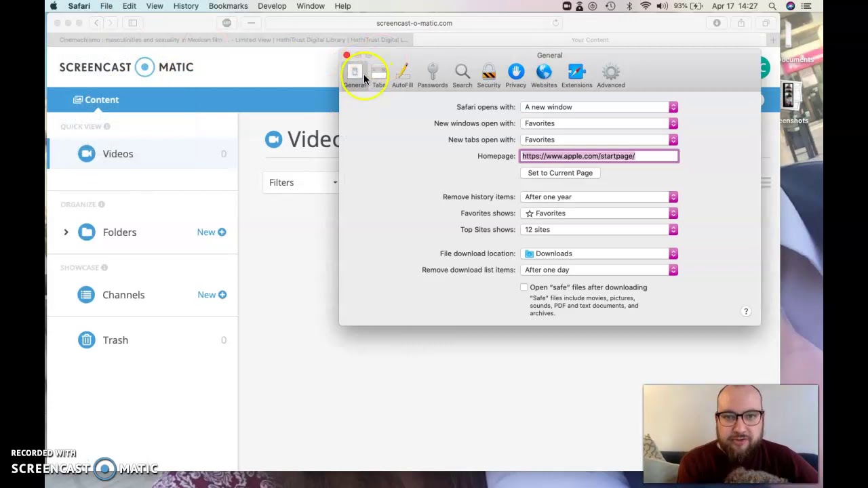This screenshot has height=488, width=868.
Task: Open the Search preferences pane
Action: point(462,76)
